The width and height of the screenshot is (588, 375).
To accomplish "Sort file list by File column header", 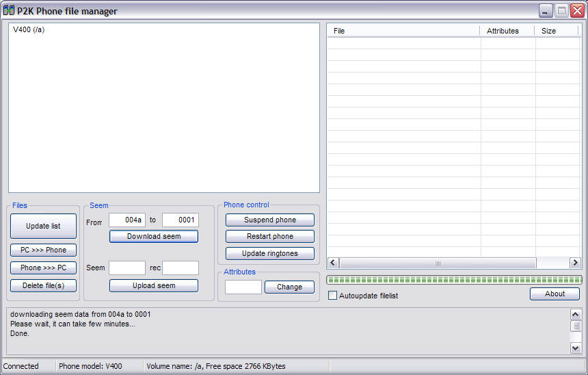I will pos(403,31).
